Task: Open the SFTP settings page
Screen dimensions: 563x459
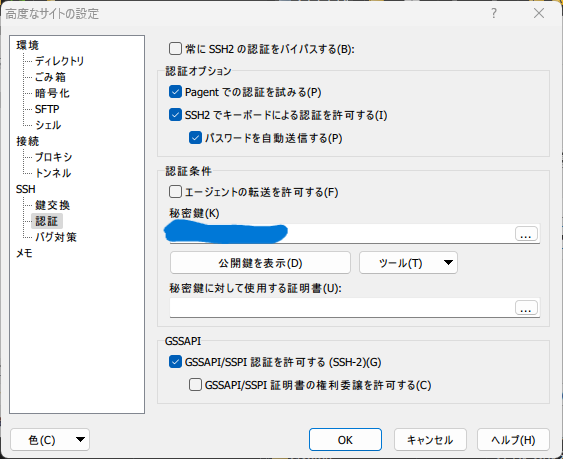Action: [47, 109]
